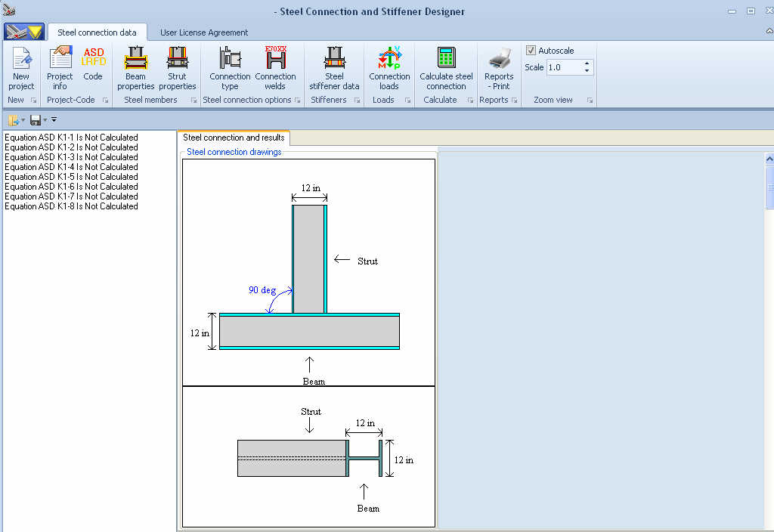Screen dimensions: 774x532
Task: Expand the Zoom view group launcher
Action: (x=590, y=101)
